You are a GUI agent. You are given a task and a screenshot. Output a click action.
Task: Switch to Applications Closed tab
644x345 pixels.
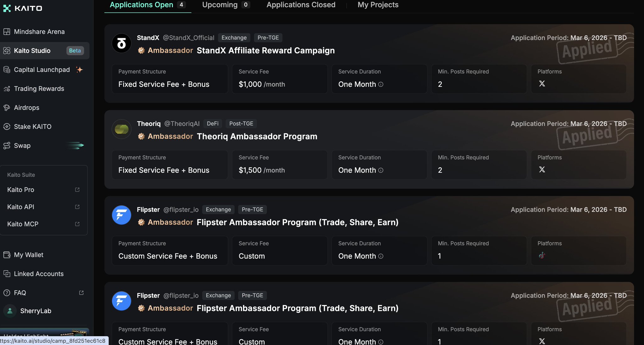(x=301, y=5)
